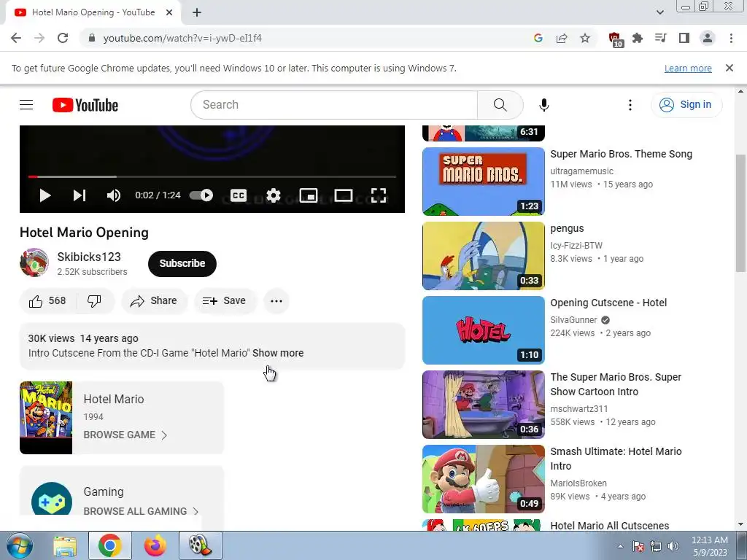Open Chrome extensions puzzle icon
The image size is (747, 560).
tap(638, 38)
